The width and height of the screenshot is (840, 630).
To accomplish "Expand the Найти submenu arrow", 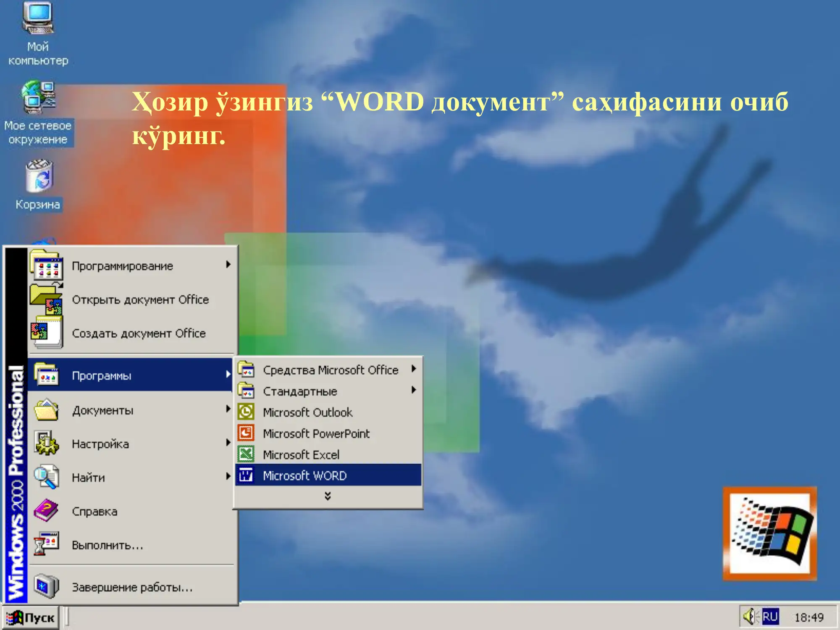I will click(x=228, y=476).
